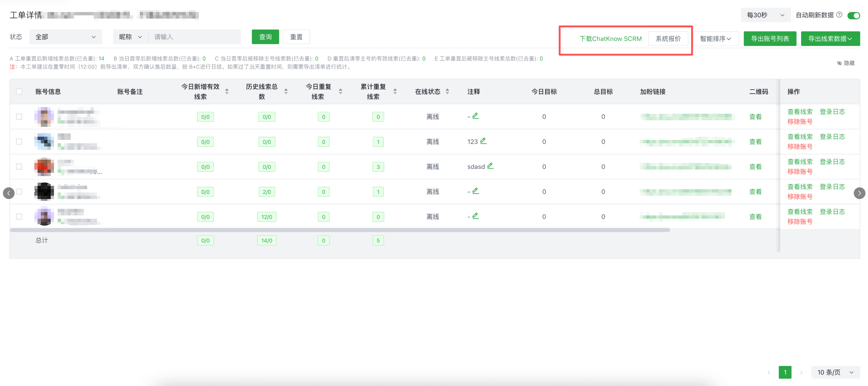Open the 状态 全部 dropdown
The width and height of the screenshot is (868, 386).
click(x=66, y=37)
